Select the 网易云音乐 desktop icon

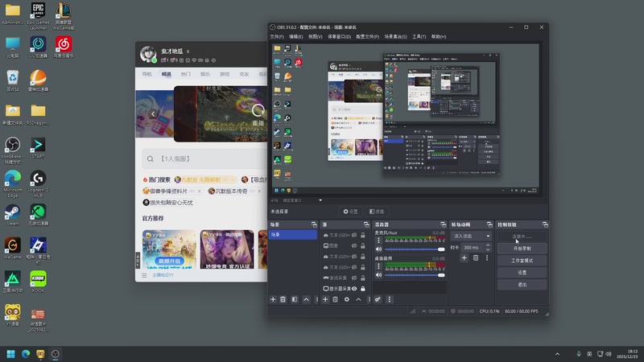[64, 47]
